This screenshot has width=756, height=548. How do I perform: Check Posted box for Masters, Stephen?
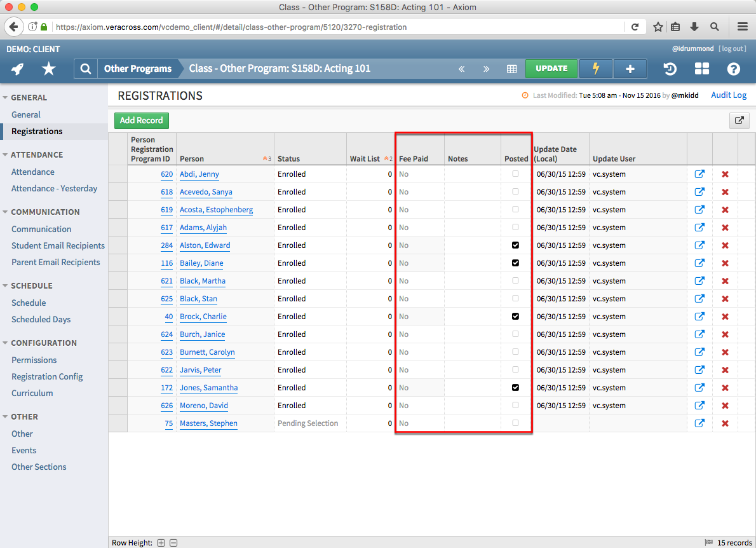tap(515, 423)
